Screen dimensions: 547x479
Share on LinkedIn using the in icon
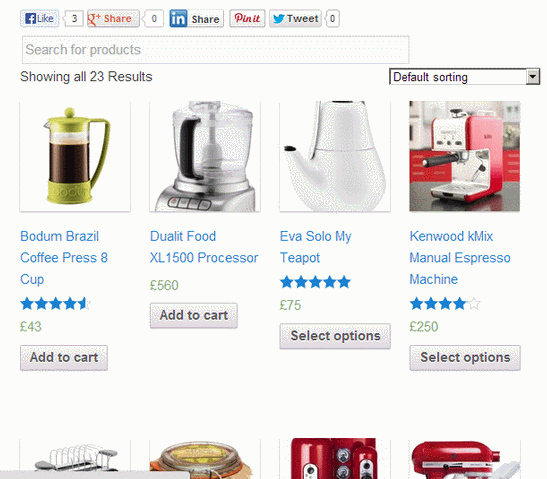click(178, 18)
